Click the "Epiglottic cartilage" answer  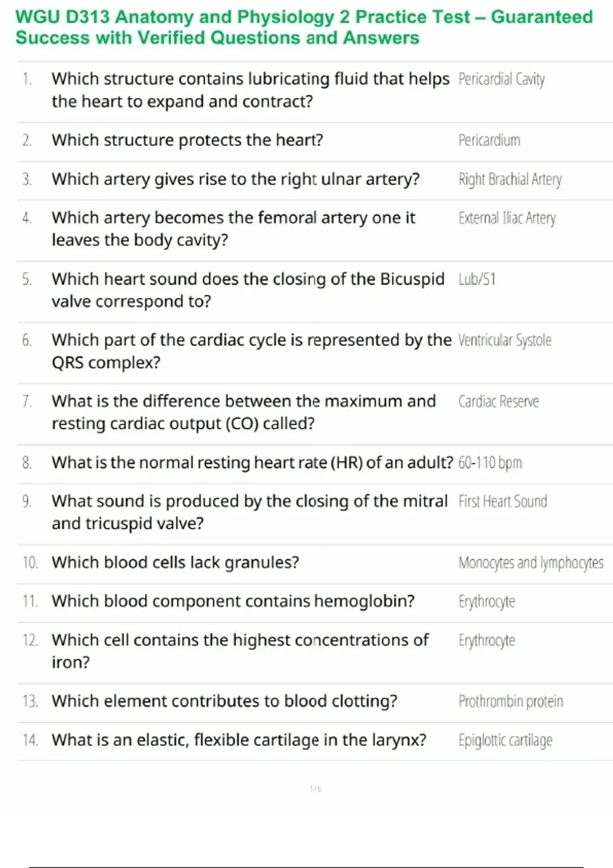[x=505, y=740]
